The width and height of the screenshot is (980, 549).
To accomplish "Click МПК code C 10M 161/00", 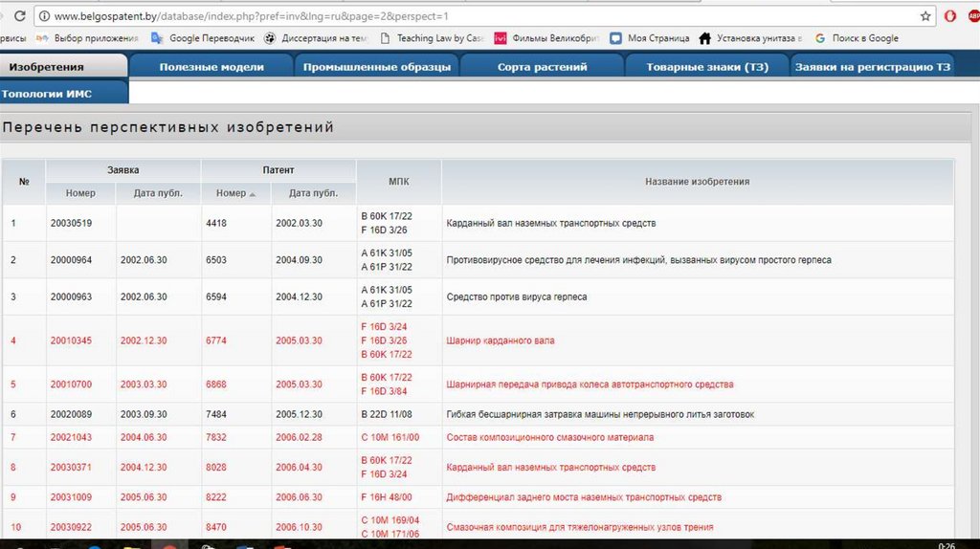I will point(390,437).
